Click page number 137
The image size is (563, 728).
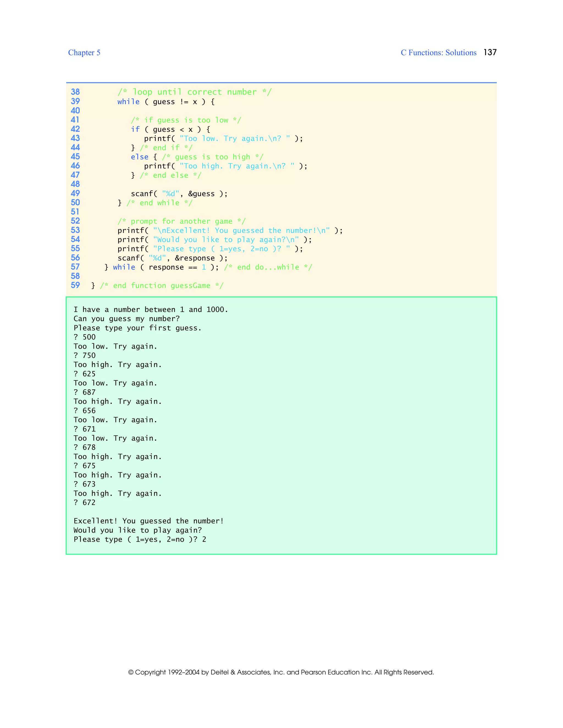pos(490,52)
